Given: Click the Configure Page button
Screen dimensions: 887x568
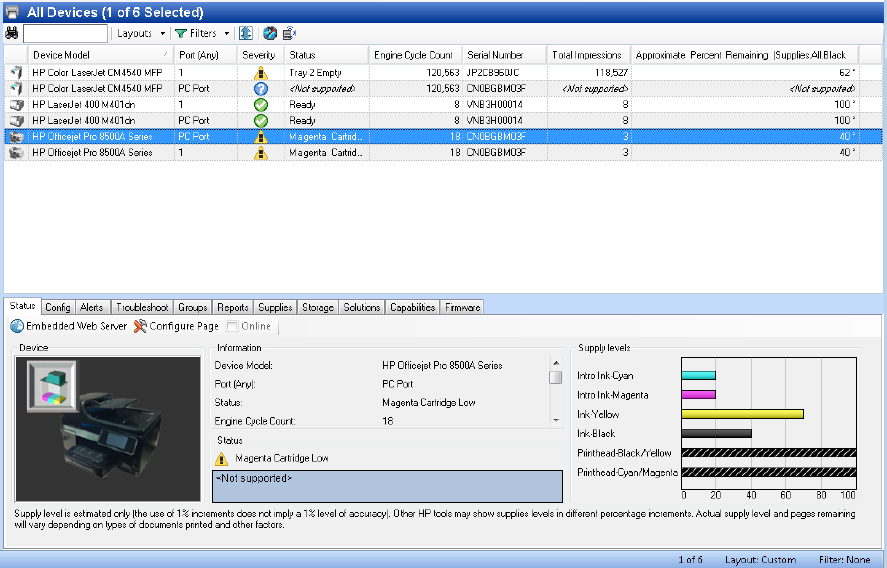Looking at the screenshot, I should (x=176, y=326).
